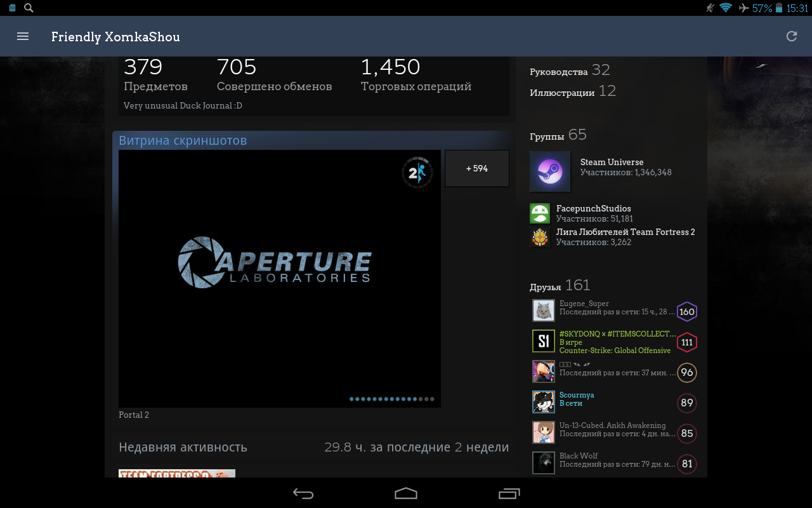Open FacepunchStudios group avatar icon
The image size is (812, 508).
(x=540, y=213)
